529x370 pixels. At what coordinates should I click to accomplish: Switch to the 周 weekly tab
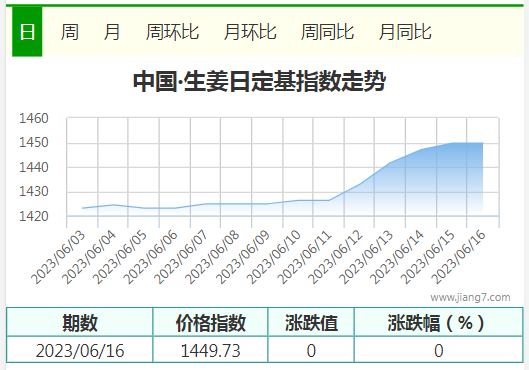[70, 32]
